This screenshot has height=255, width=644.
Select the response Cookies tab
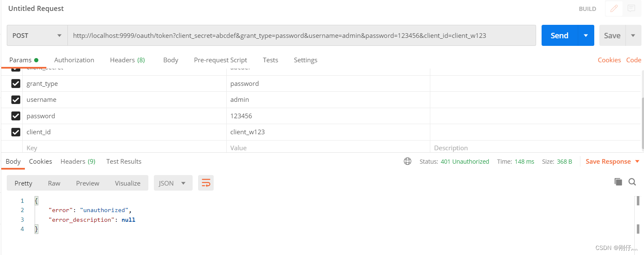point(40,161)
